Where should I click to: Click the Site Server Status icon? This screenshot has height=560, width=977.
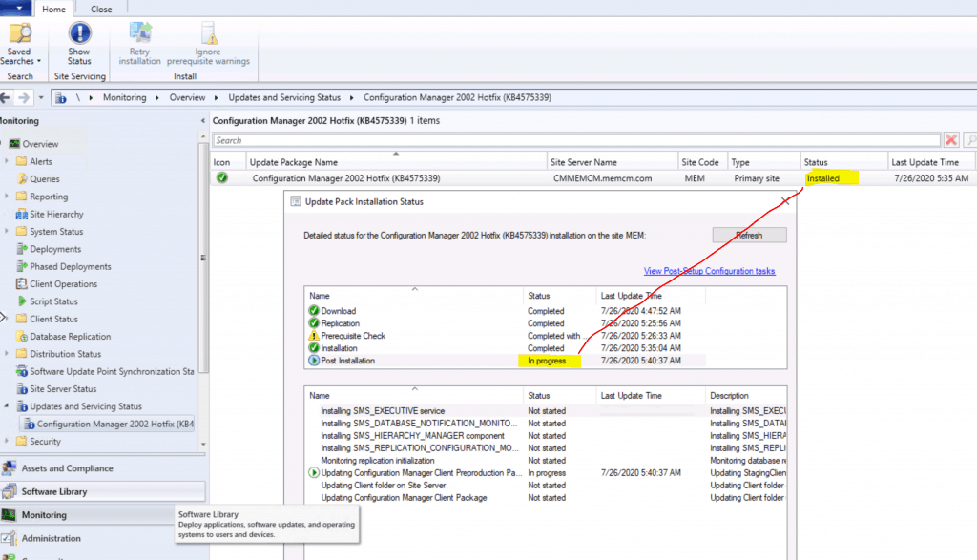point(22,388)
